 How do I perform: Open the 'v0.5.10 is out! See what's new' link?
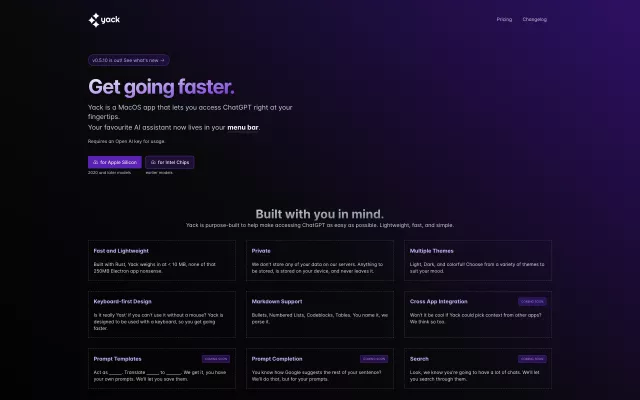[x=128, y=60]
